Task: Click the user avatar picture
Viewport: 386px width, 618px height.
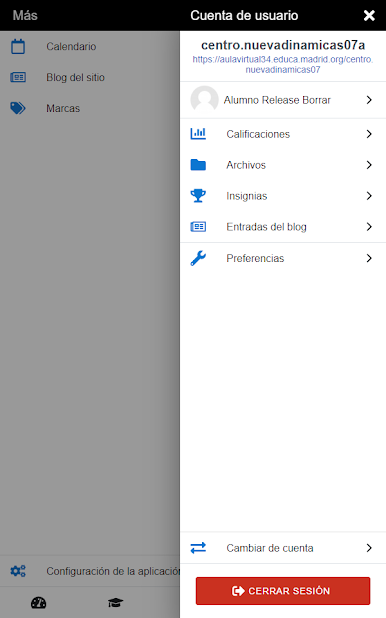Action: [204, 100]
